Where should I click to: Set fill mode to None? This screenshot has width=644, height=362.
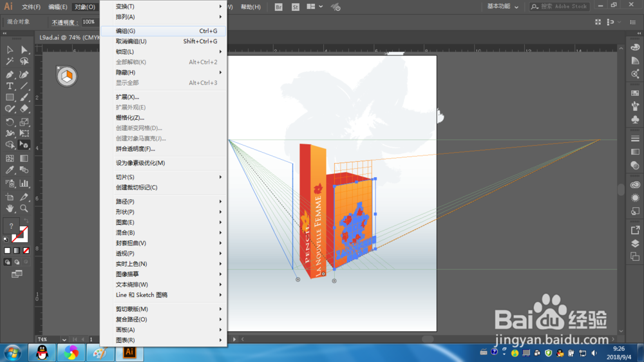(x=26, y=250)
